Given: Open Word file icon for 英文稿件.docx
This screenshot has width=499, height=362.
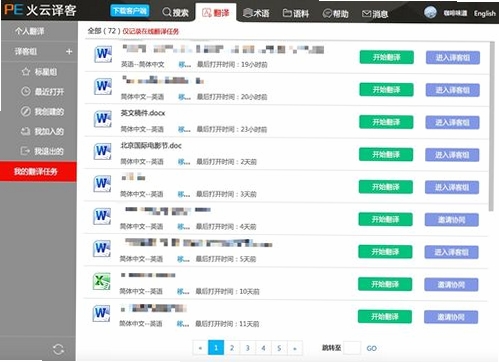Looking at the screenshot, I should point(103,119).
